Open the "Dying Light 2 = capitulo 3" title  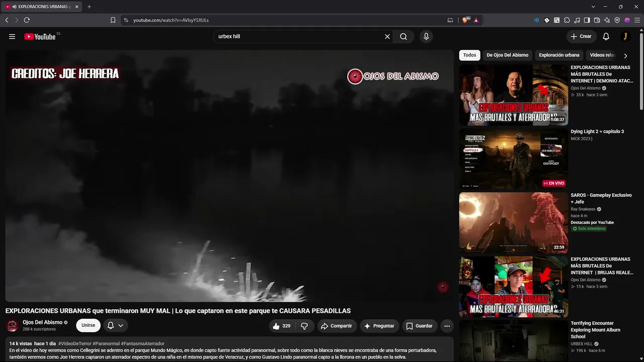597,132
